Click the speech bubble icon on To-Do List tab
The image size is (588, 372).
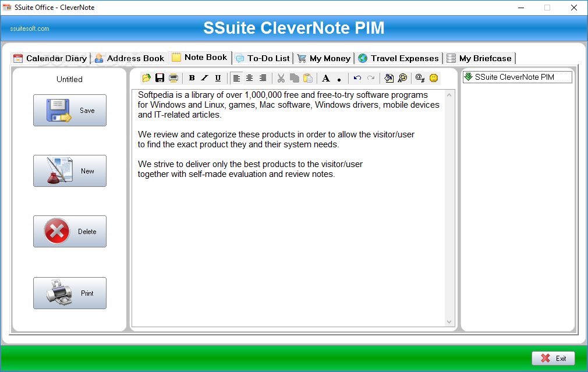point(240,58)
